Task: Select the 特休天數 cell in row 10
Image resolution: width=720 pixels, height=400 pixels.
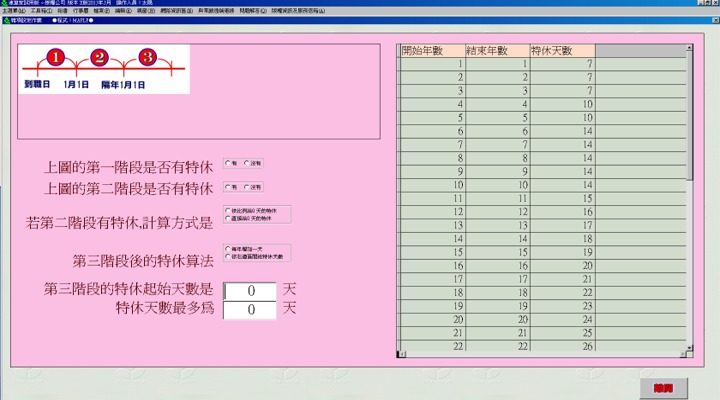Action: (x=562, y=185)
